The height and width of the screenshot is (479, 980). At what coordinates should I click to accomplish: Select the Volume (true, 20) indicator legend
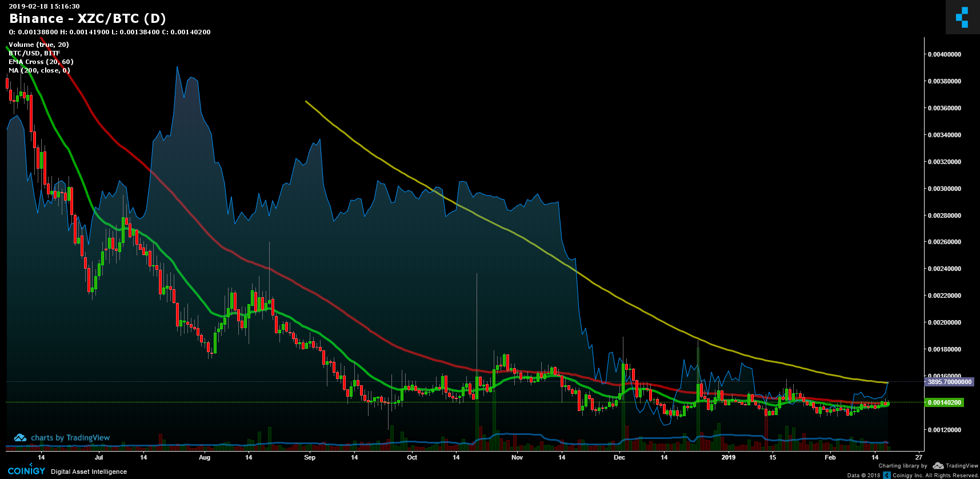point(39,45)
